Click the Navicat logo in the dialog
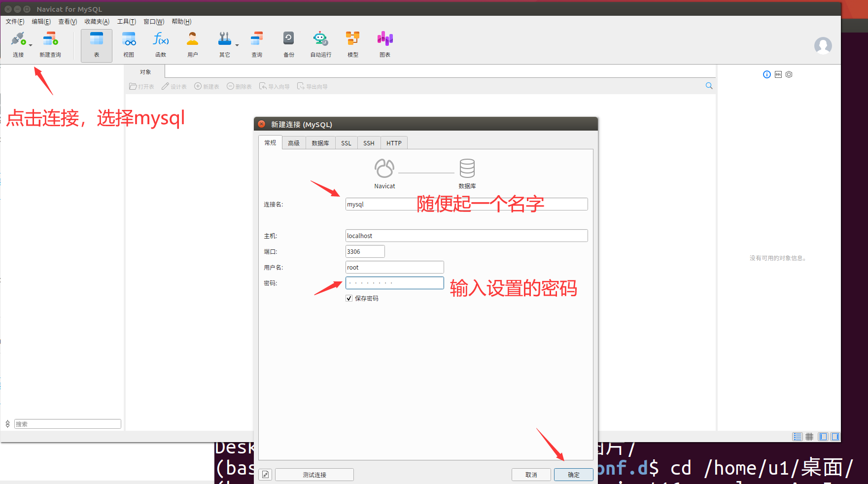 (384, 169)
